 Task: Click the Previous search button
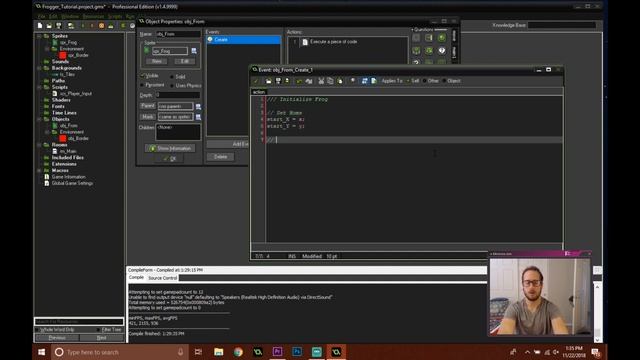pos(57,338)
